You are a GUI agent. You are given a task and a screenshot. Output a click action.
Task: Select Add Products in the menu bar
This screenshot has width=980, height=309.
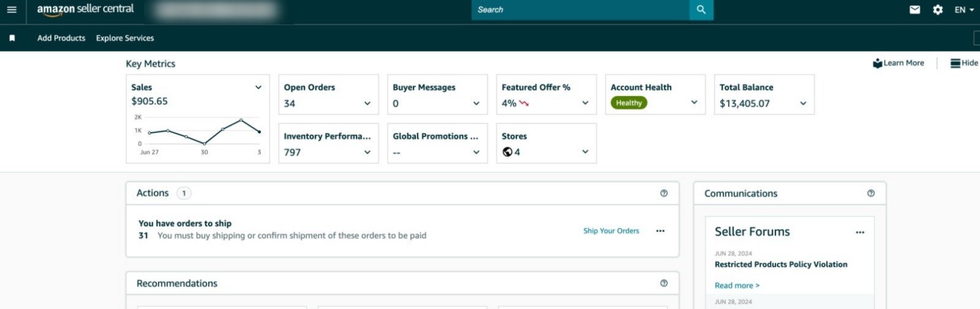pos(61,38)
